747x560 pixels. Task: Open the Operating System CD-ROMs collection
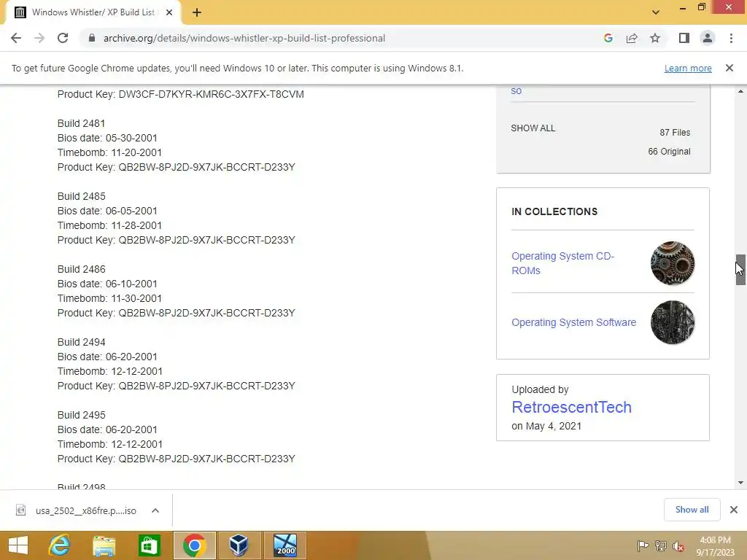point(562,263)
